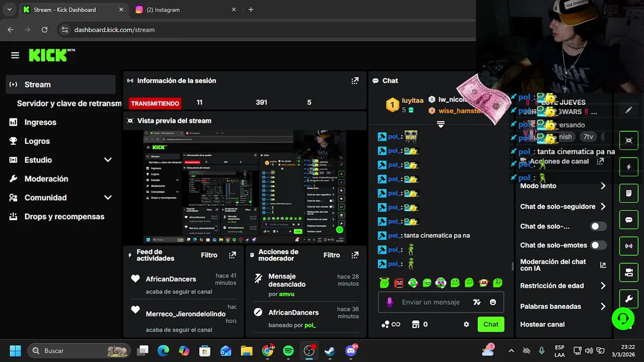Click Filtro in Feed de actividades
644x362 pixels.
[x=209, y=255]
